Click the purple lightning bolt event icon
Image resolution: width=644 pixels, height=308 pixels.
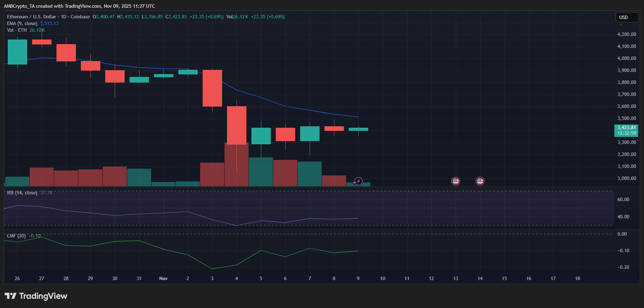pyautogui.click(x=358, y=181)
